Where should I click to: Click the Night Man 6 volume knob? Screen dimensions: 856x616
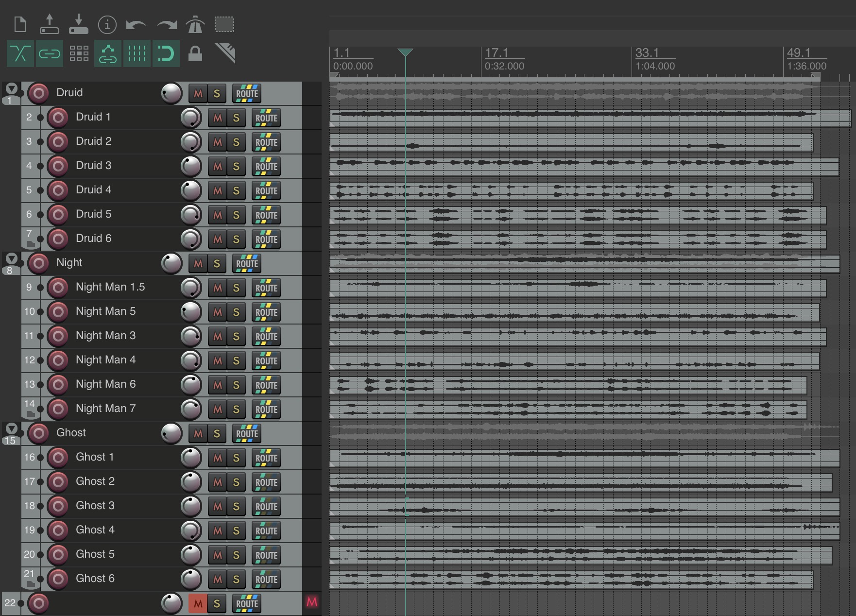pyautogui.click(x=191, y=385)
